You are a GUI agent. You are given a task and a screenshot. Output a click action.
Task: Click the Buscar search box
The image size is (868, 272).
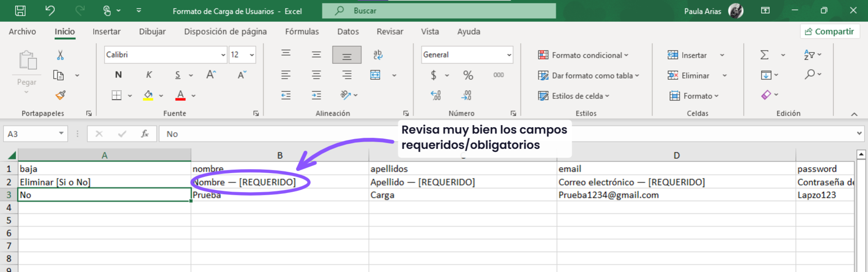pyautogui.click(x=439, y=11)
